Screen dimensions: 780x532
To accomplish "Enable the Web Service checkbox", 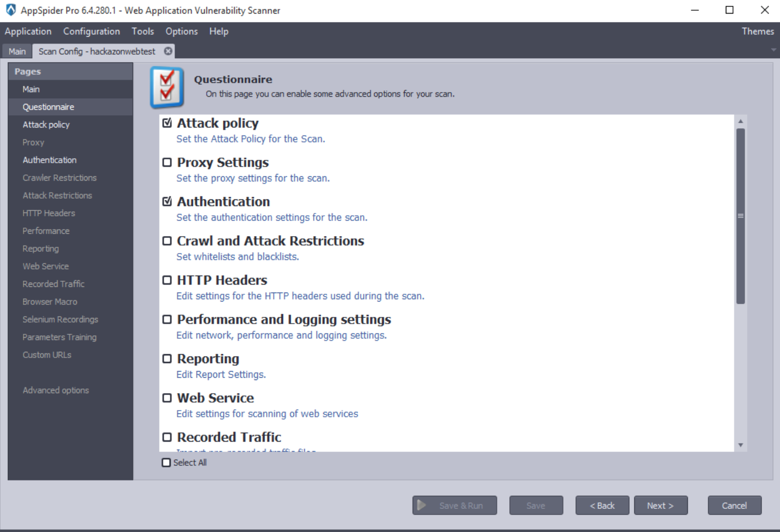I will pyautogui.click(x=167, y=398).
